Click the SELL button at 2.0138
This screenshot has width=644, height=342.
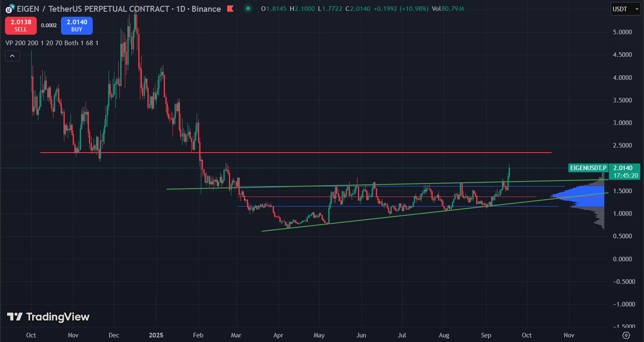tap(20, 26)
